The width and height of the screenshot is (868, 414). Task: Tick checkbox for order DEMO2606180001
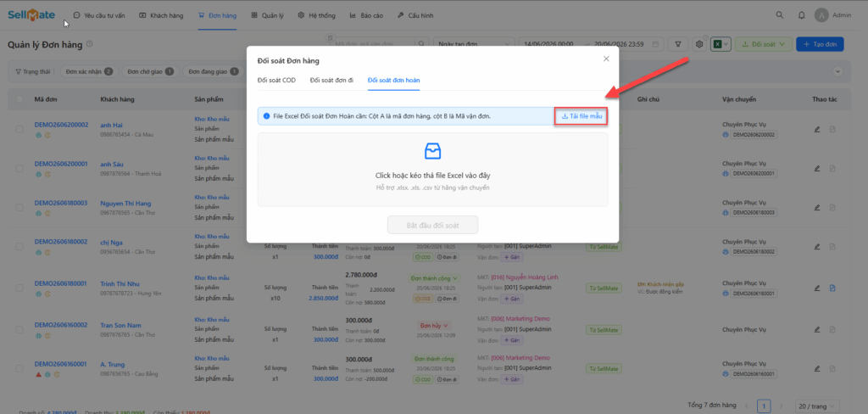(19, 288)
